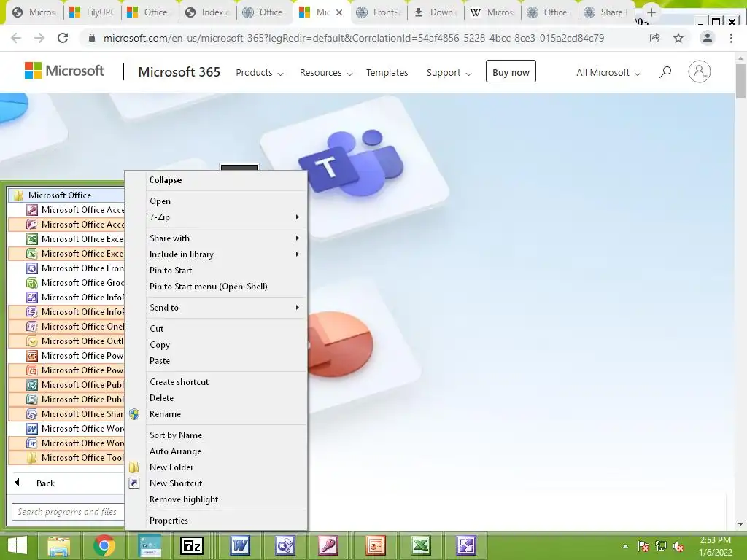Click the Chrome address bar URL
The height and width of the screenshot is (560, 747).
point(354,38)
